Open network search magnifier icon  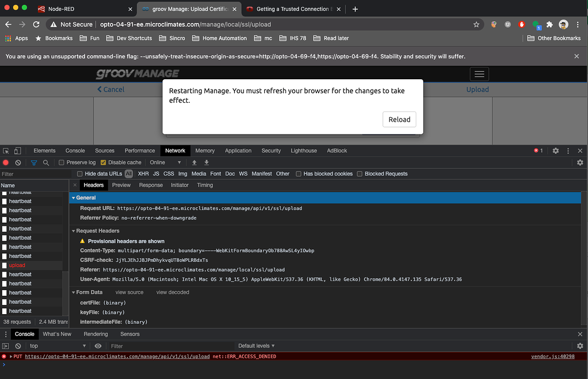coord(46,163)
